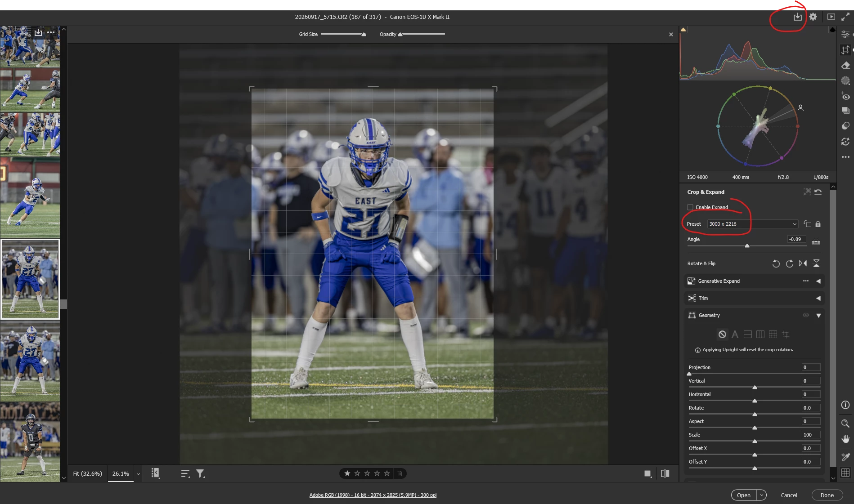Rotate image counterclockwise
The width and height of the screenshot is (854, 504).
tap(776, 263)
